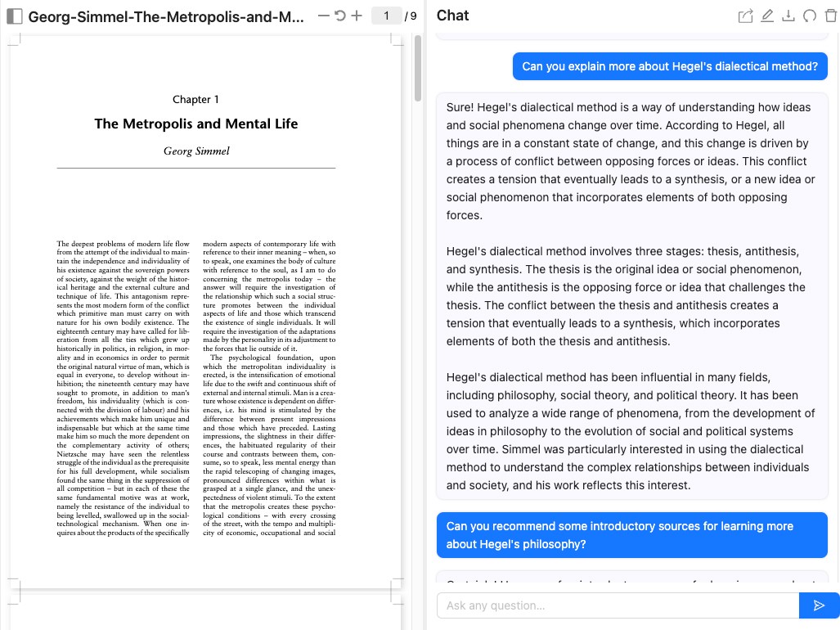Click the pencil edit icon in Chat header

pos(767,16)
